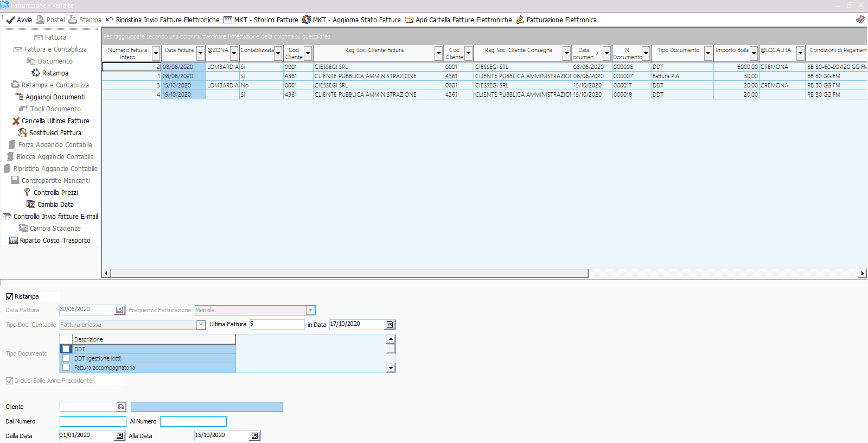Click the Cambia Scadenze icon
Viewport: 868px width, 443px height.
23,228
